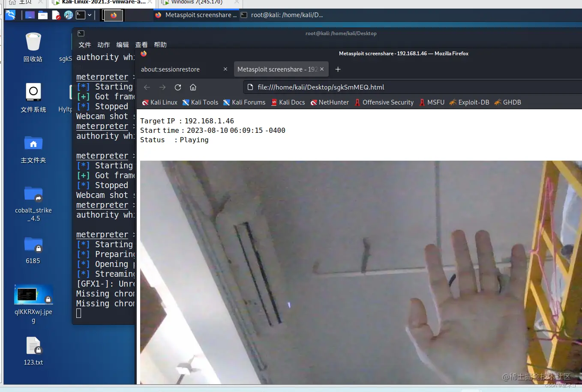The width and height of the screenshot is (582, 392).
Task: Reload the current Firefox page
Action: [x=178, y=87]
